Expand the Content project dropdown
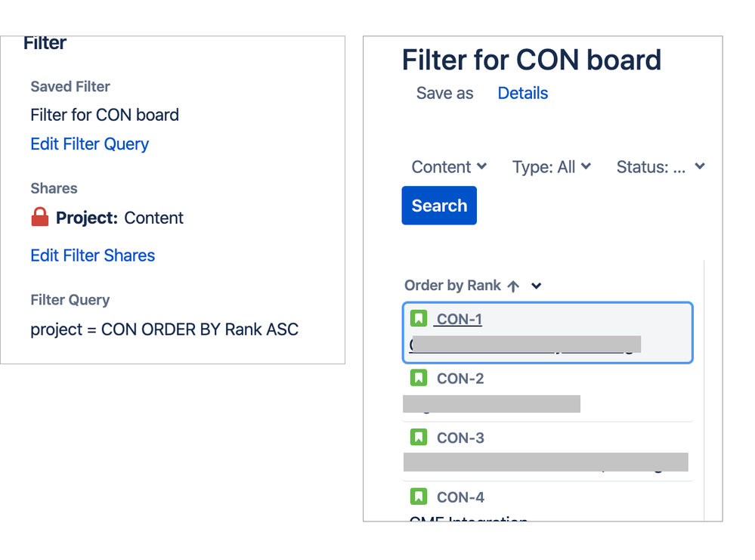The height and width of the screenshot is (560, 755). [x=449, y=166]
